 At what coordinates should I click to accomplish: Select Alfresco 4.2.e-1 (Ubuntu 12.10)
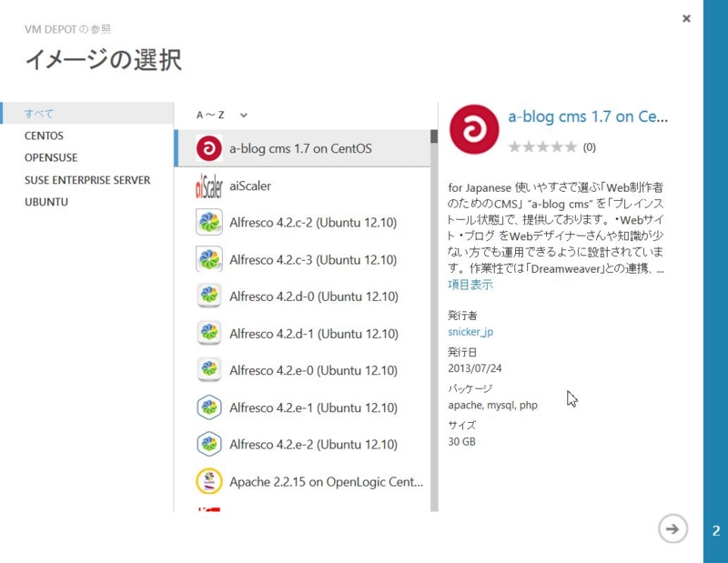click(303, 407)
